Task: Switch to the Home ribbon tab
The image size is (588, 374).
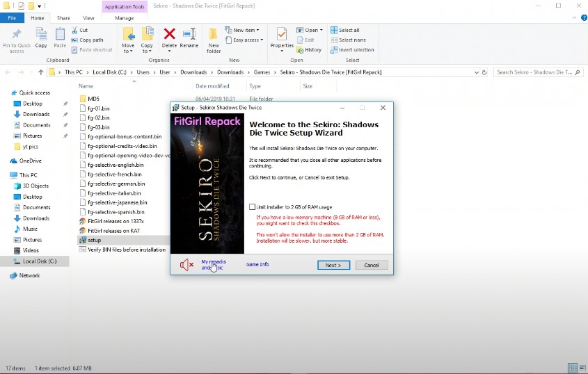Action: (37, 17)
